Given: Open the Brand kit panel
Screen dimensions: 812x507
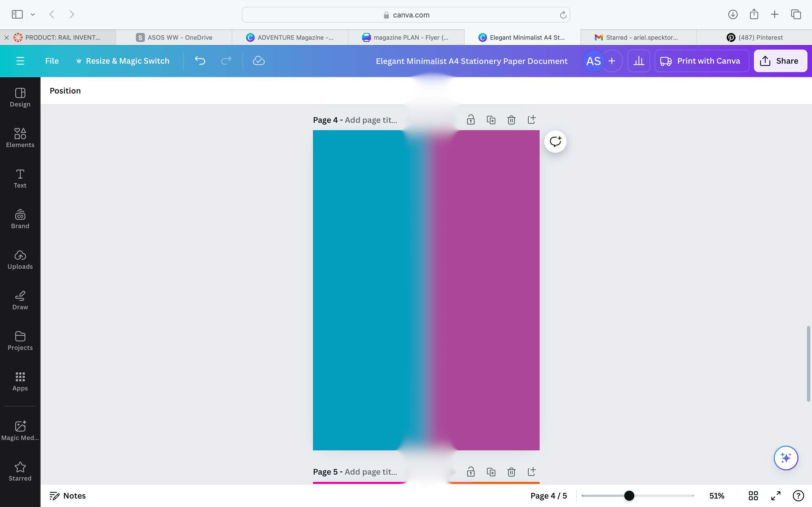Looking at the screenshot, I should tap(20, 219).
